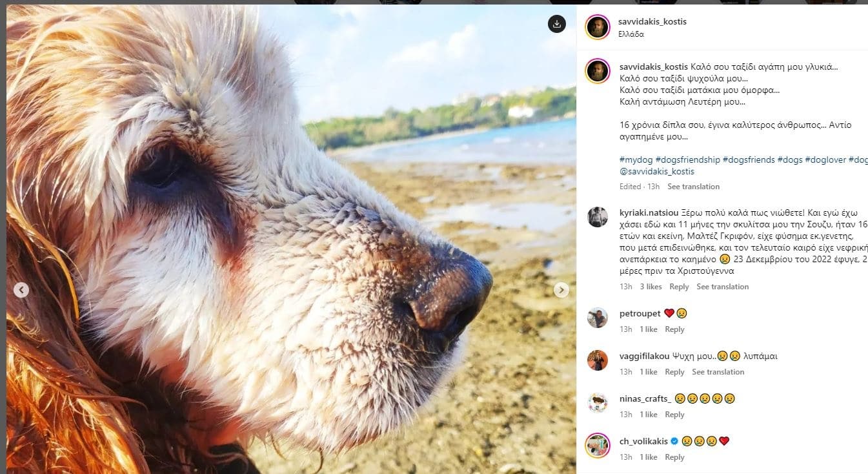Viewport: 868px width, 474px height.
Task: Reply to petroupet's comment
Action: pos(674,329)
